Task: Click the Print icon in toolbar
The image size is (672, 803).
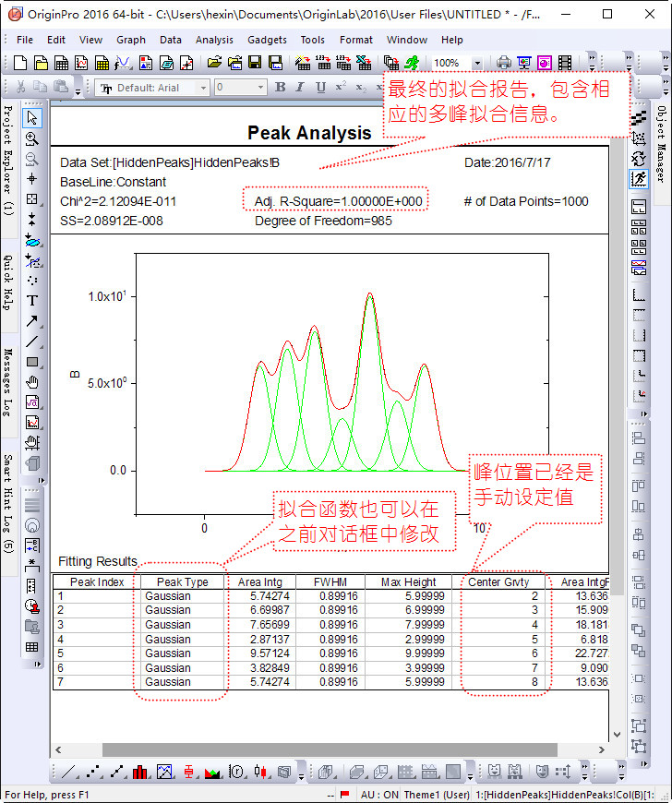Action: coord(504,63)
